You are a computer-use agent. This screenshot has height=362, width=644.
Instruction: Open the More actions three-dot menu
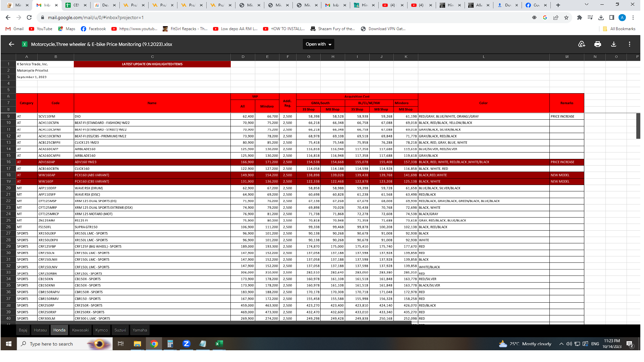pyautogui.click(x=630, y=44)
